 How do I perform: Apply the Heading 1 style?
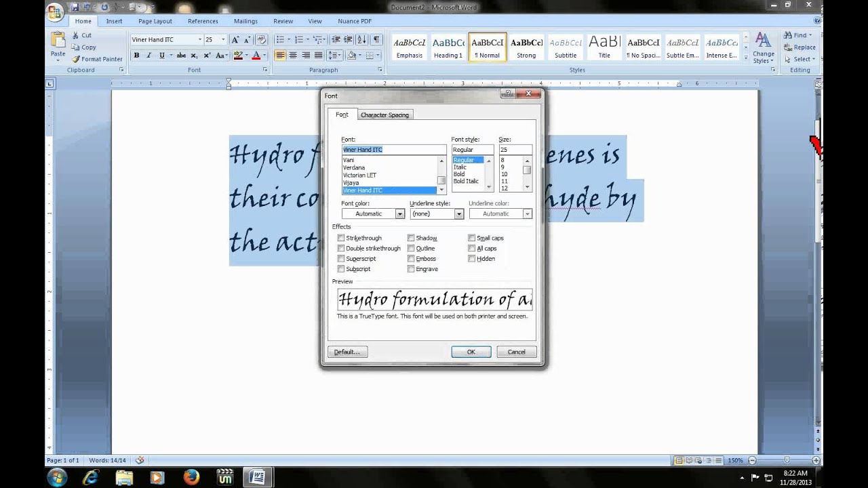[448, 47]
